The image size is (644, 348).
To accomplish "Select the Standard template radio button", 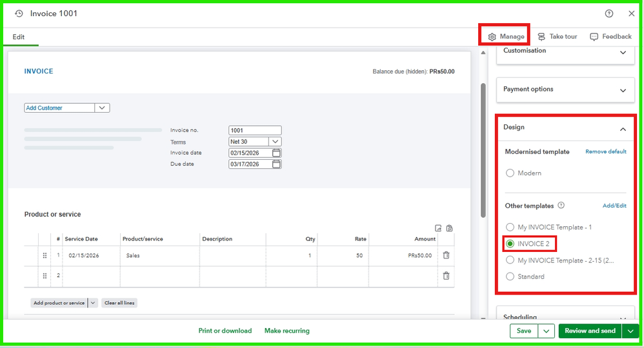I will (510, 276).
